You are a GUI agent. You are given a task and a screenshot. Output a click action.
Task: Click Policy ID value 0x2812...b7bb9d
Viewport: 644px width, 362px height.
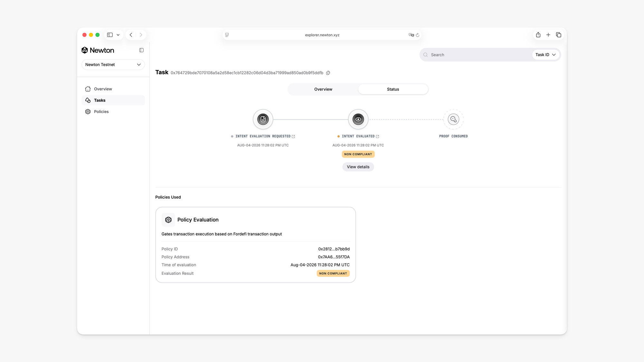pyautogui.click(x=334, y=249)
